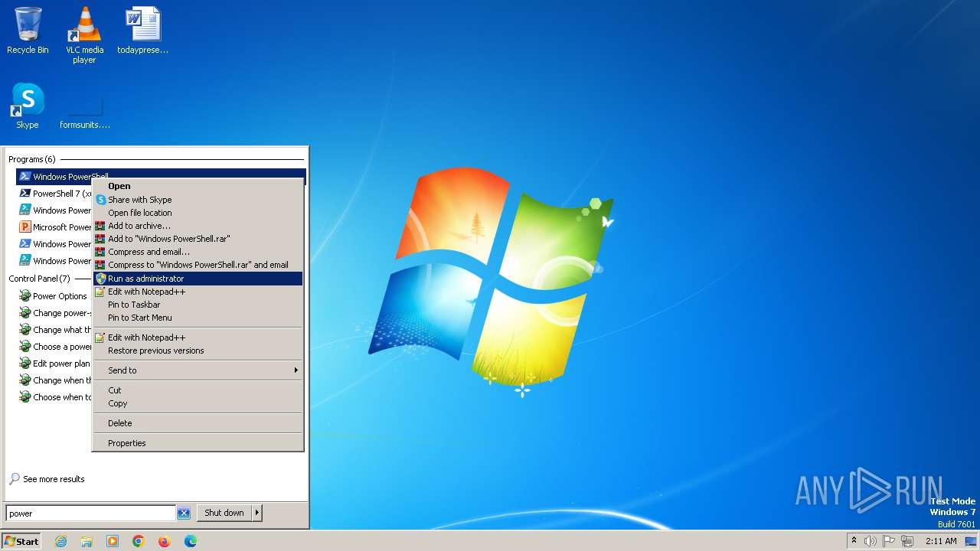Launch the Skype desktop shortcut

[x=28, y=106]
